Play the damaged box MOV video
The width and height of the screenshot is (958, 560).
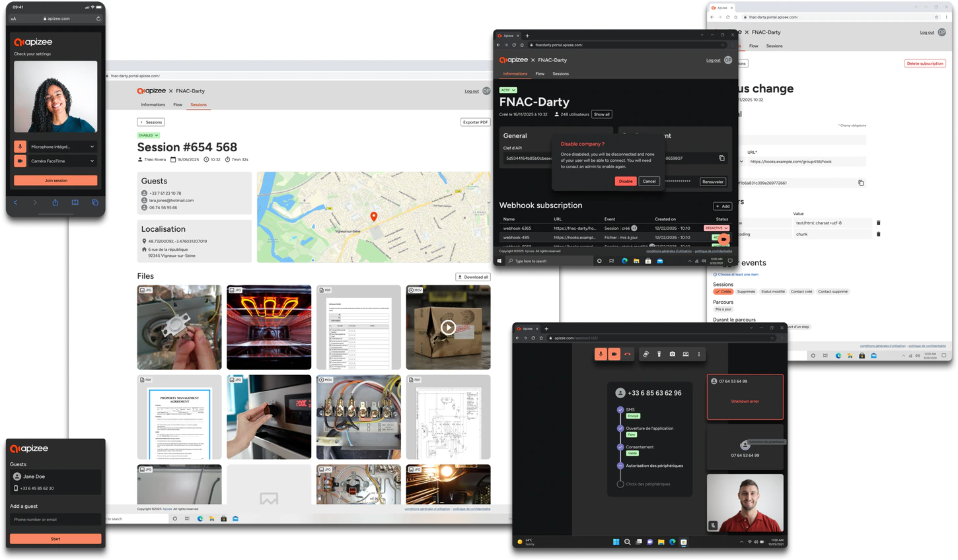click(x=448, y=328)
